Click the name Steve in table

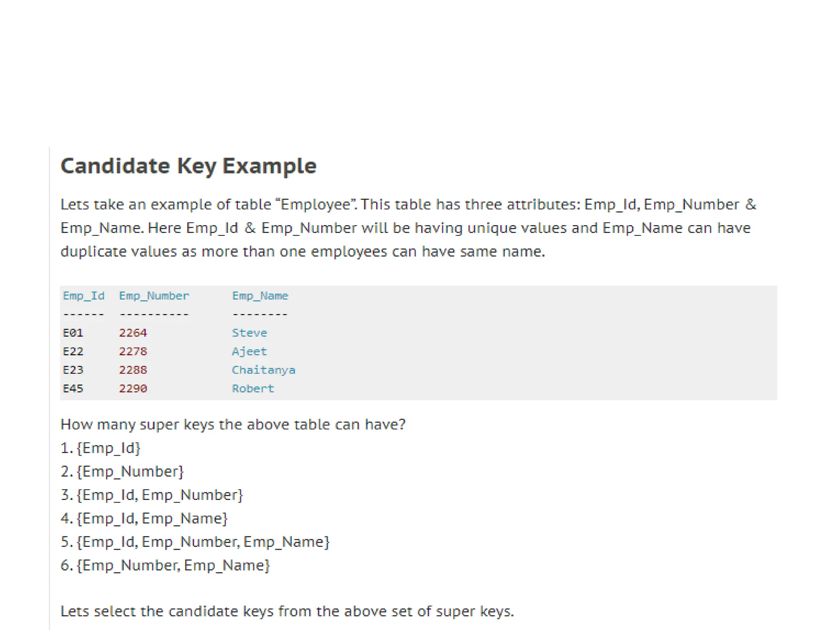(x=249, y=333)
